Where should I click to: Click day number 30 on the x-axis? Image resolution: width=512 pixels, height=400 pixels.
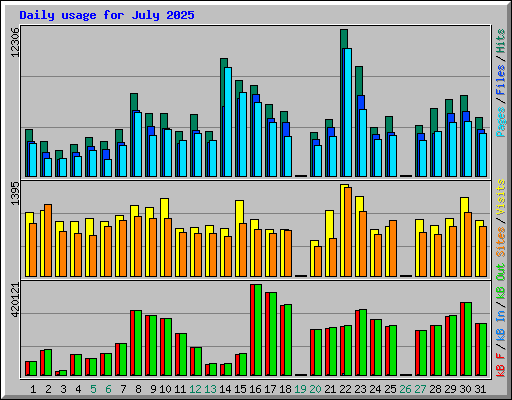pos(465,389)
